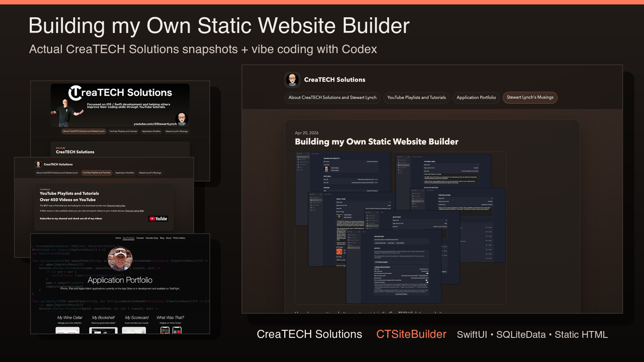Open the Photo Gallery menu item
This screenshot has width=644, height=362.
click(x=179, y=238)
